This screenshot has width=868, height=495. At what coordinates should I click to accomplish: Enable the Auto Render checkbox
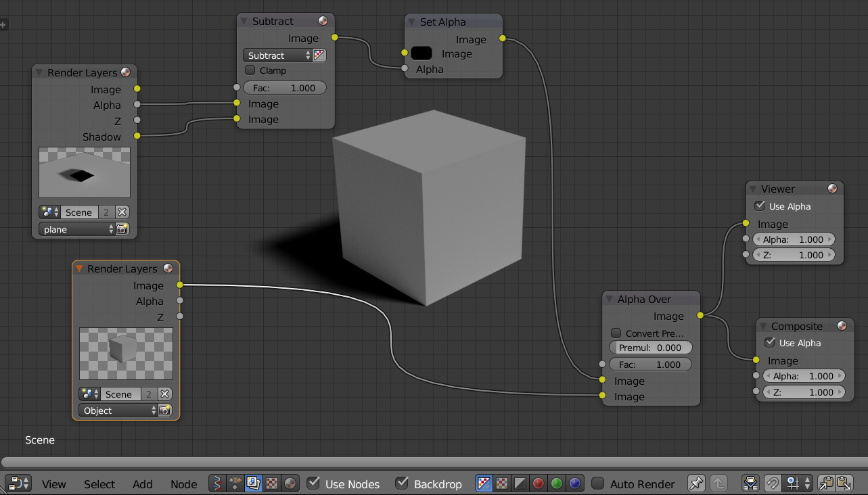pyautogui.click(x=598, y=484)
